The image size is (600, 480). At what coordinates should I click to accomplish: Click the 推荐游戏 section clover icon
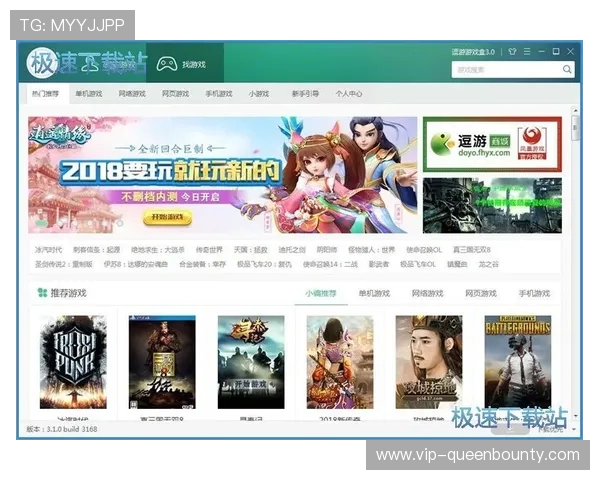(42, 293)
